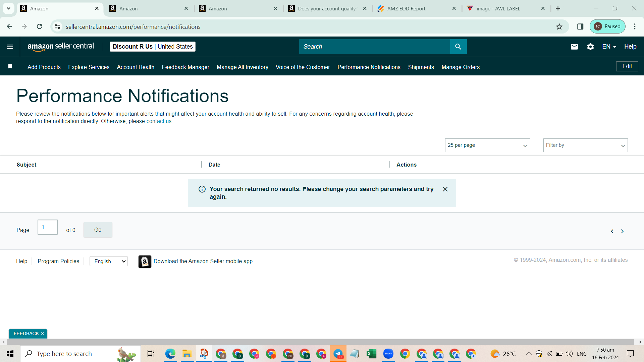This screenshot has height=362, width=644.
Task: Click the contact us link
Action: coord(159,121)
